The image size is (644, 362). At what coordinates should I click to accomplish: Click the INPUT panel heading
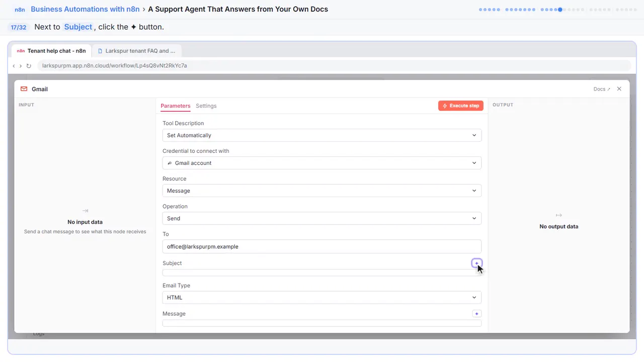[26, 105]
